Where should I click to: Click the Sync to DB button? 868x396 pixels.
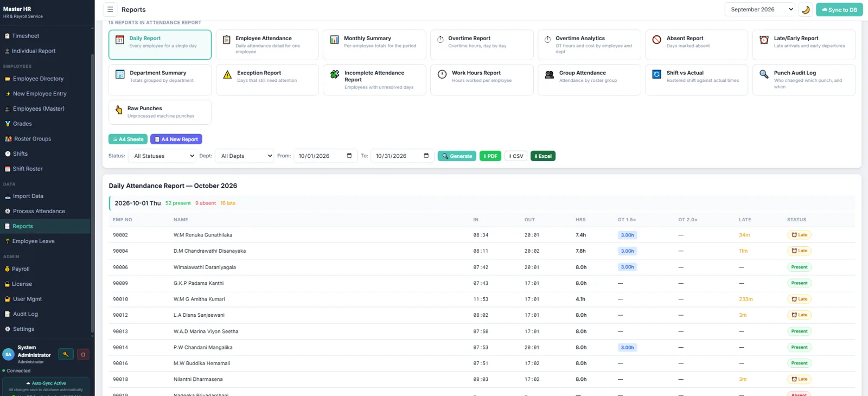(x=839, y=9)
